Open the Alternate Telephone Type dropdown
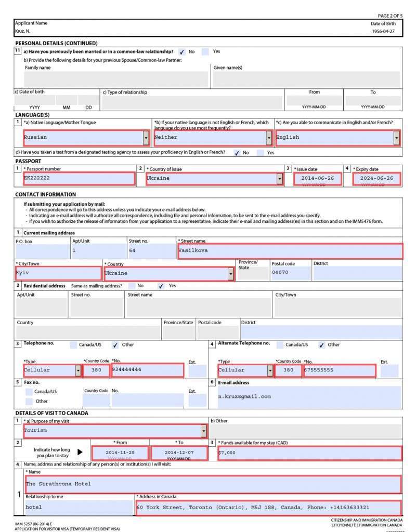This screenshot has height=532, width=416. coord(270,370)
